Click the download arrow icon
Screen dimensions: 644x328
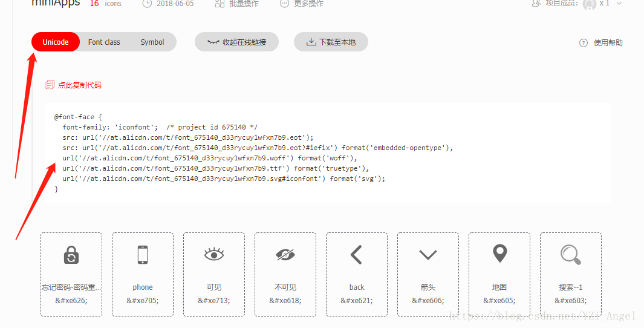(311, 42)
